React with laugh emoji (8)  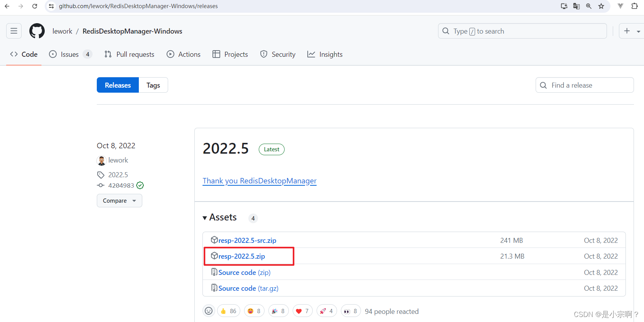[255, 311]
